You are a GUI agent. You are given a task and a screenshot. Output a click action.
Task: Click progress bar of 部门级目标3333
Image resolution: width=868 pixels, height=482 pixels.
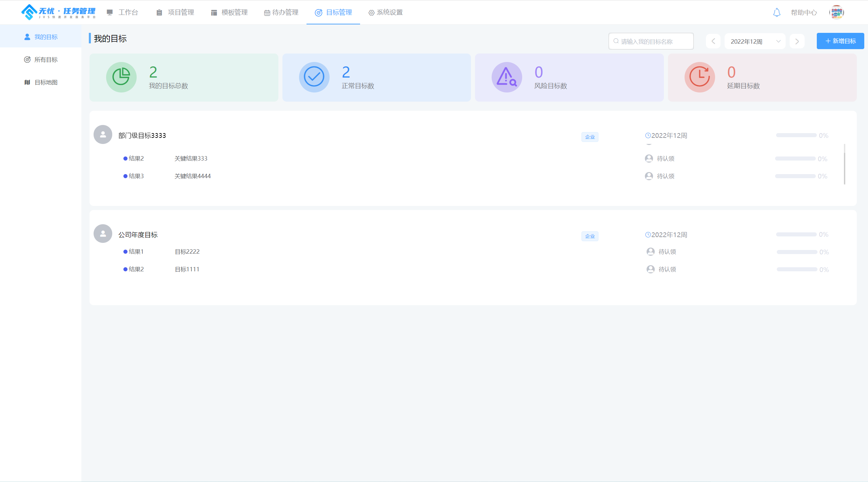pos(796,135)
